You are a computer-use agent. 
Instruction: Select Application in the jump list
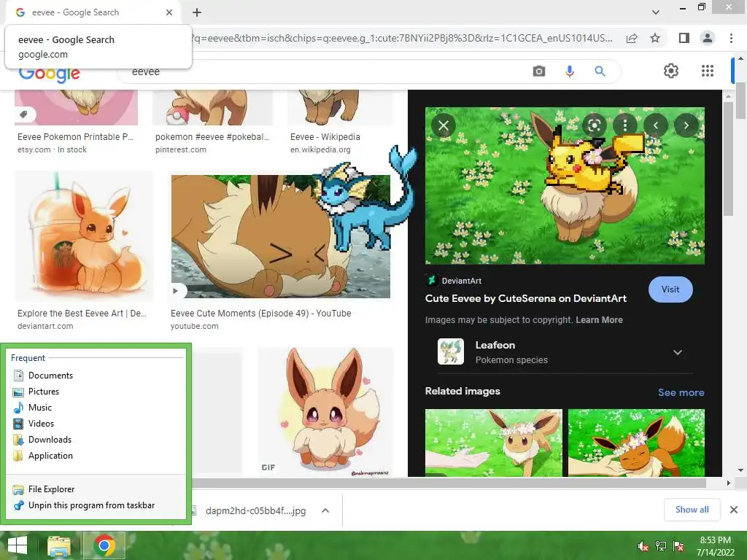pyautogui.click(x=50, y=456)
